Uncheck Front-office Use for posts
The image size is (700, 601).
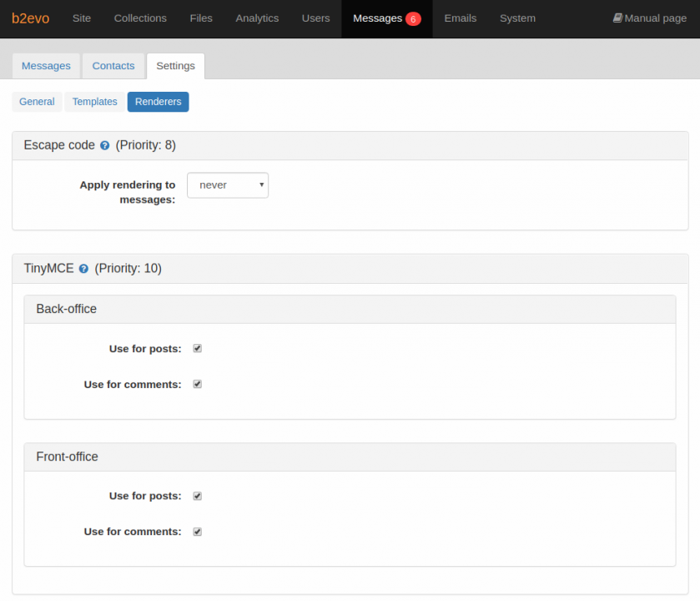[198, 496]
